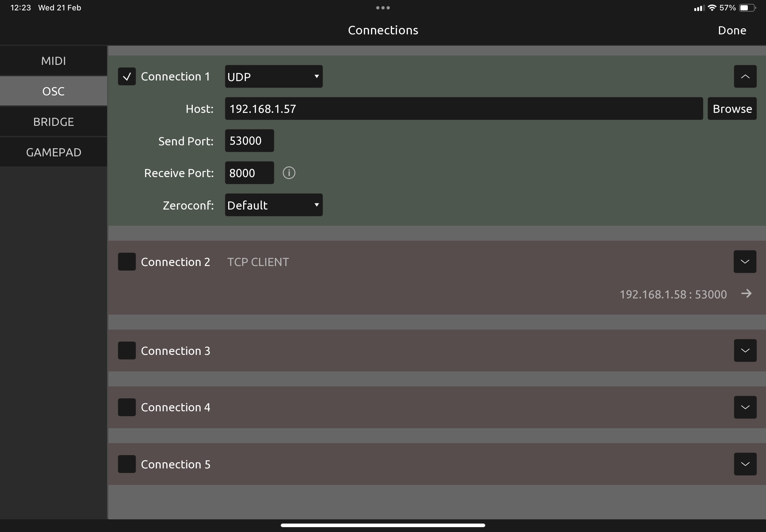Collapse the Connection 1 settings panel
This screenshot has height=532, width=766.
click(x=745, y=76)
